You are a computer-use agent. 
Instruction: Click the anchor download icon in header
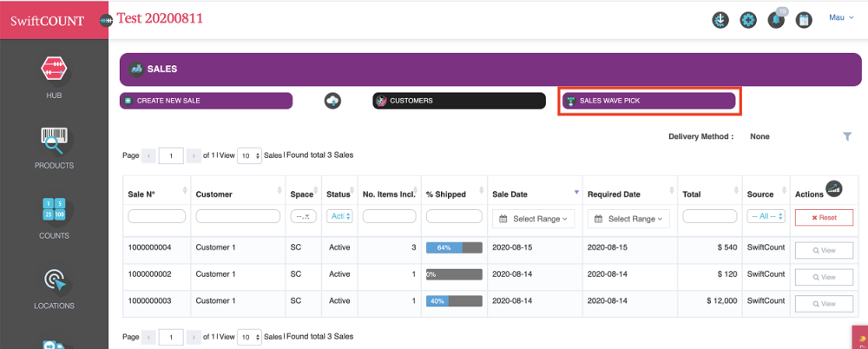(x=720, y=20)
